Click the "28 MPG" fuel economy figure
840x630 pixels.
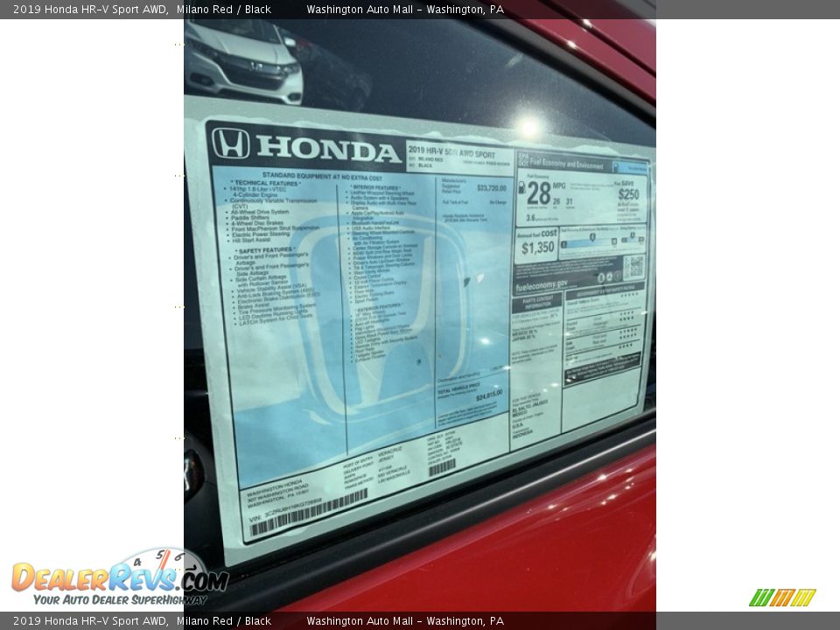(x=545, y=192)
